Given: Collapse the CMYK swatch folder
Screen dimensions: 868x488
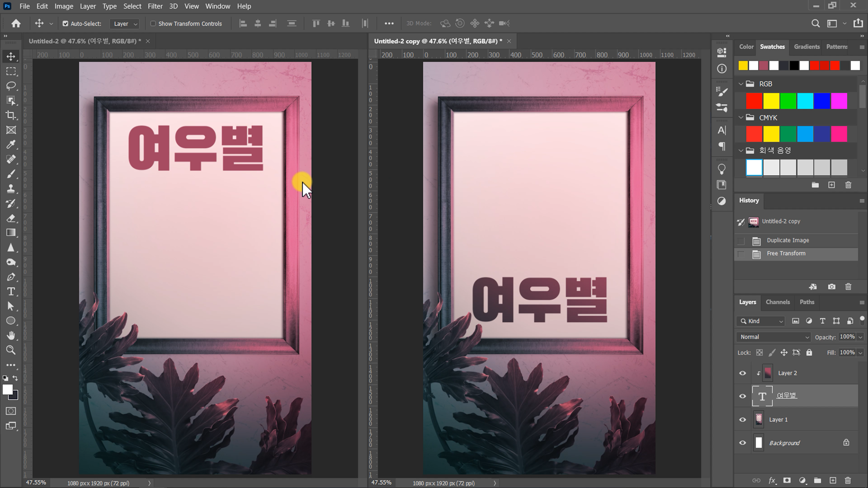Looking at the screenshot, I should [x=741, y=117].
